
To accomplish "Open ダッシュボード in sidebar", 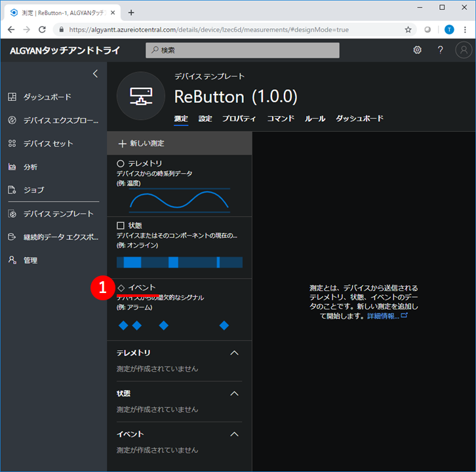I will 47,97.
